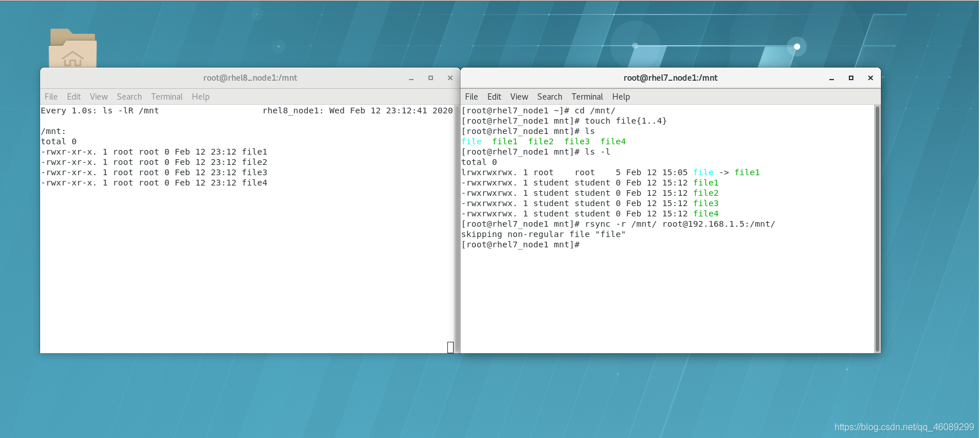Open View menu in rhel7_node1 terminal
Viewport: 980px width, 438px height.
519,97
